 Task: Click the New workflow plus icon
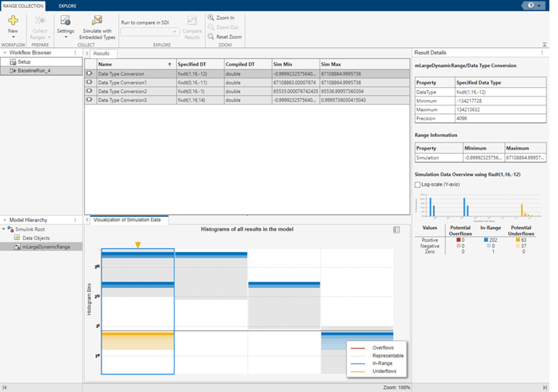(13, 20)
